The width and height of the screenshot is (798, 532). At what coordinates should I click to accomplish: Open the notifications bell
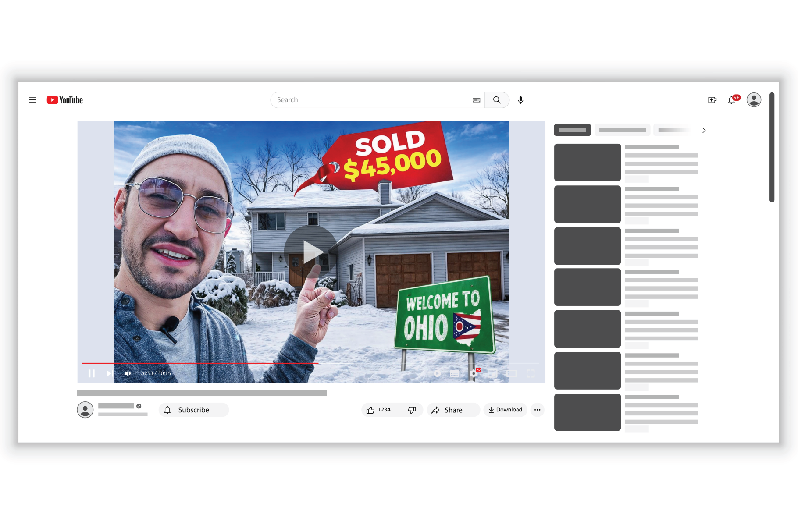731,100
